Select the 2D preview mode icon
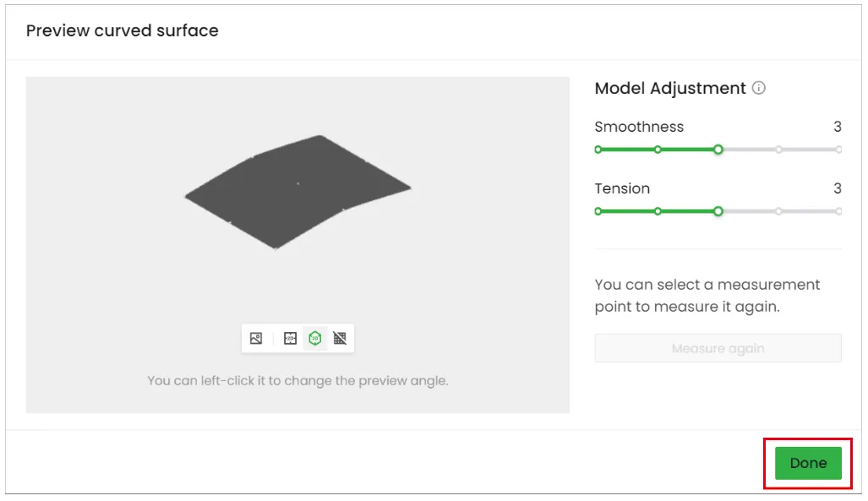The width and height of the screenshot is (868, 501). point(290,338)
